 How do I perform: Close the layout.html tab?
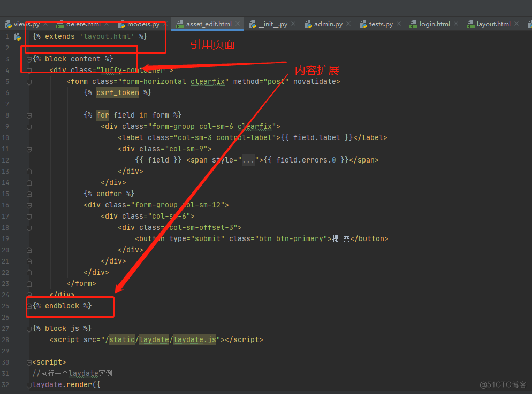pyautogui.click(x=516, y=24)
